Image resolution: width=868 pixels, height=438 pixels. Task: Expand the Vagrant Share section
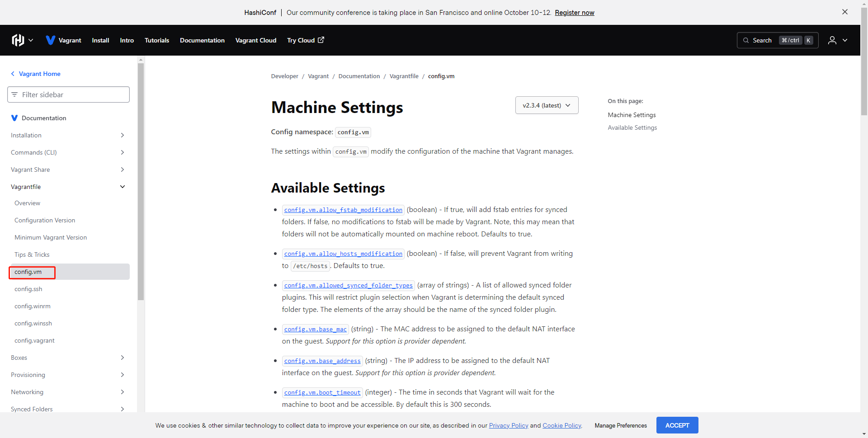coord(123,170)
